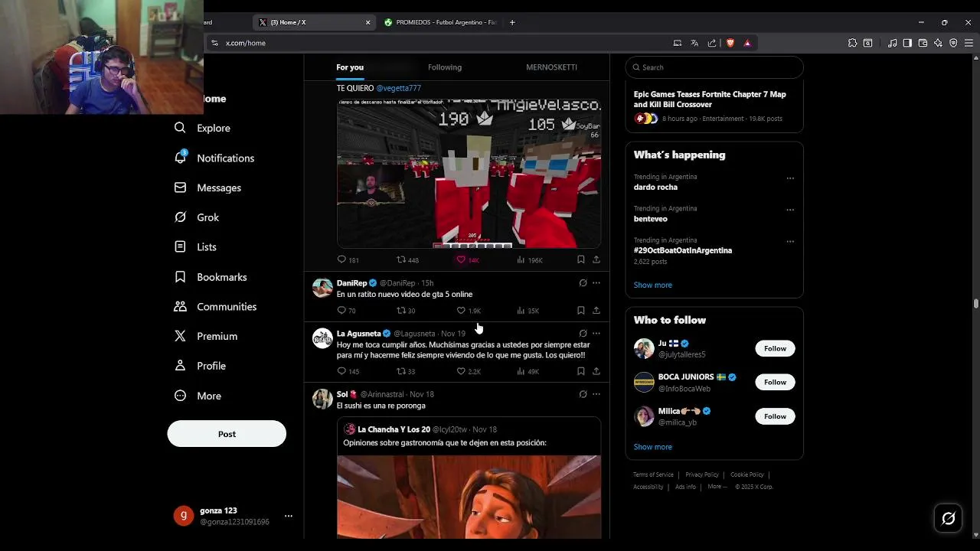Play the Minecraft video in vegetta777 post

pos(469,173)
